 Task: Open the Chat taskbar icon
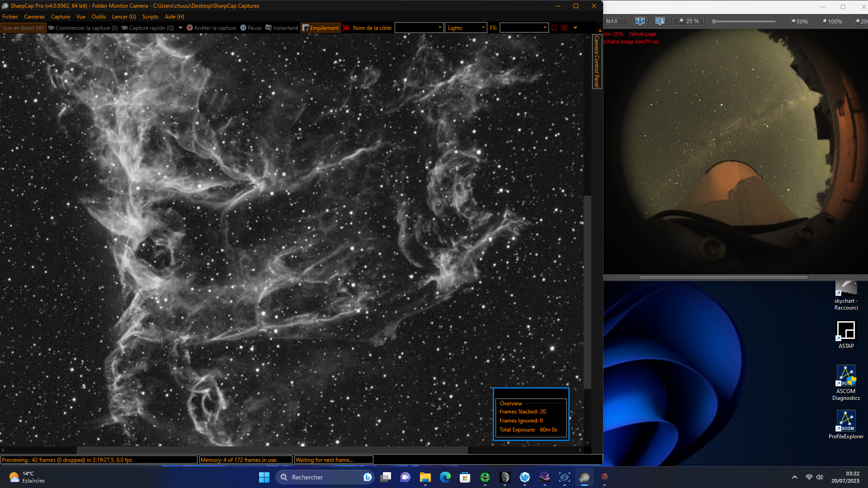(406, 477)
